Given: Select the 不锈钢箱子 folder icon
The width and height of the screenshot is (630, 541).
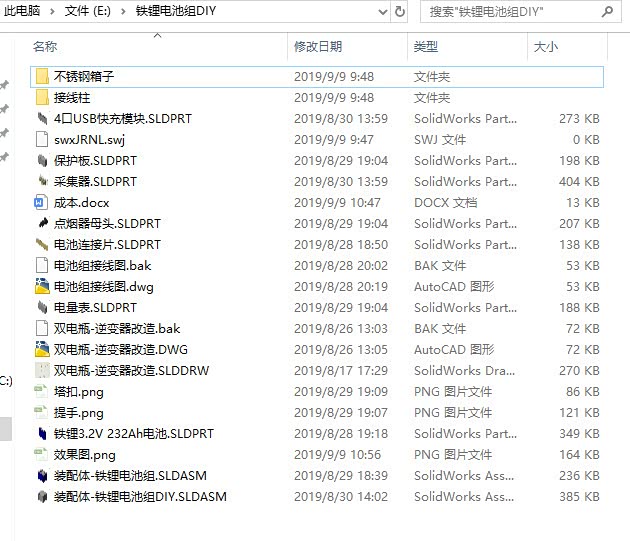Looking at the screenshot, I should coord(41,77).
